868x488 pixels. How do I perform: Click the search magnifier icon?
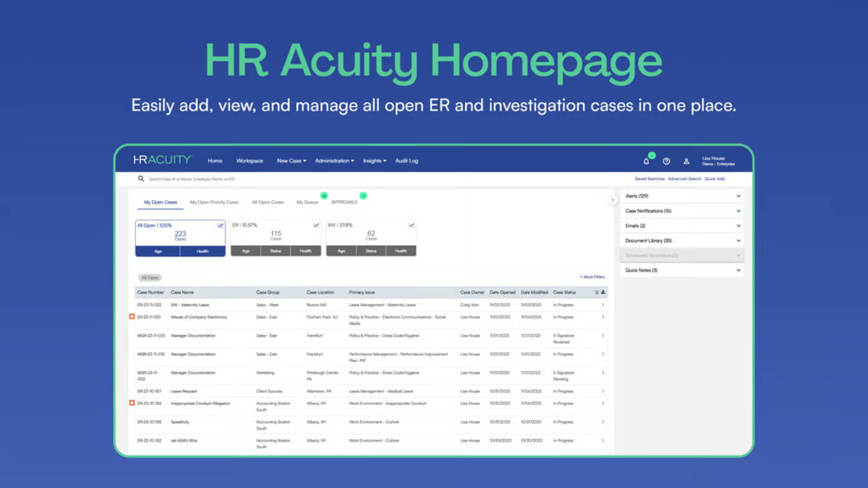[x=141, y=179]
